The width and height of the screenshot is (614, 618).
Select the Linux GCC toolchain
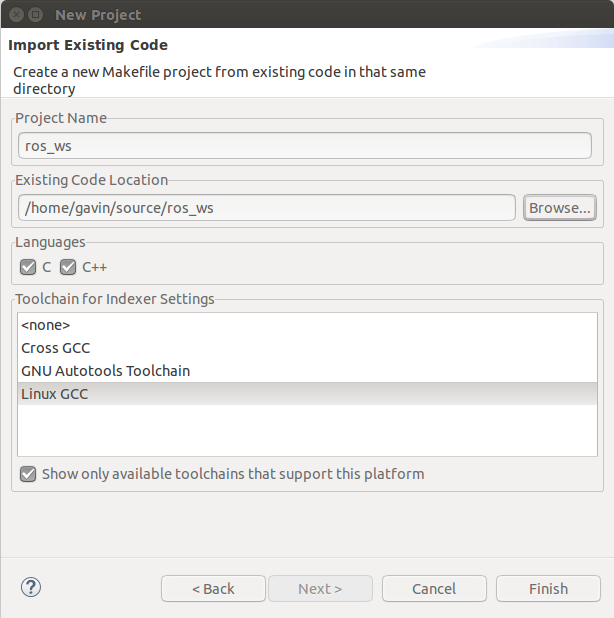(55, 394)
